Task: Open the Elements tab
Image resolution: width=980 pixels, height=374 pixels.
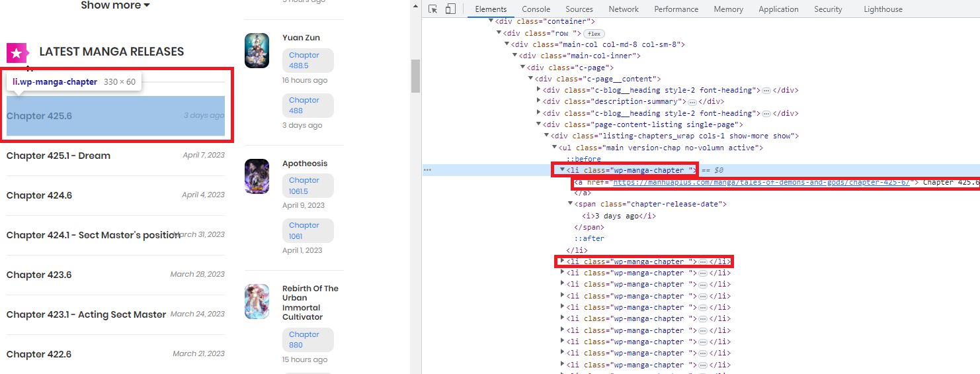Action: coord(491,9)
